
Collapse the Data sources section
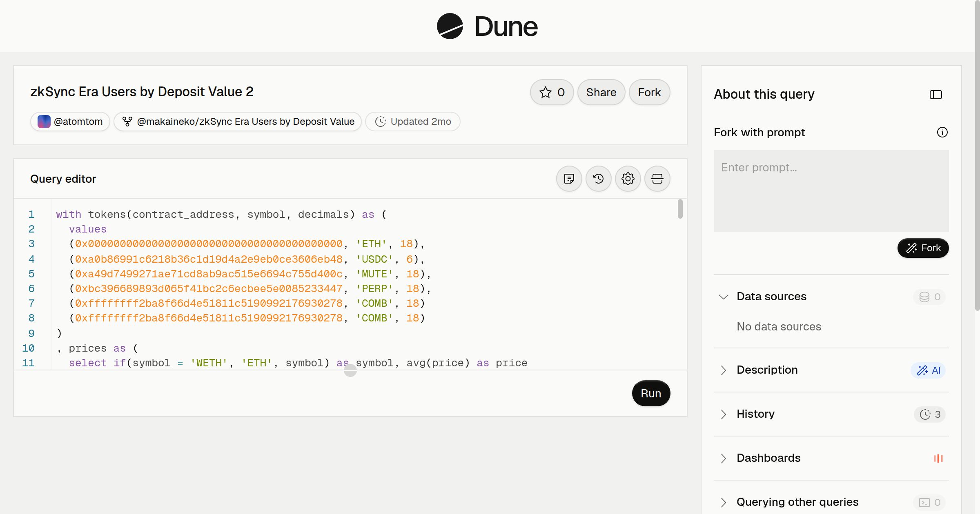pos(724,297)
